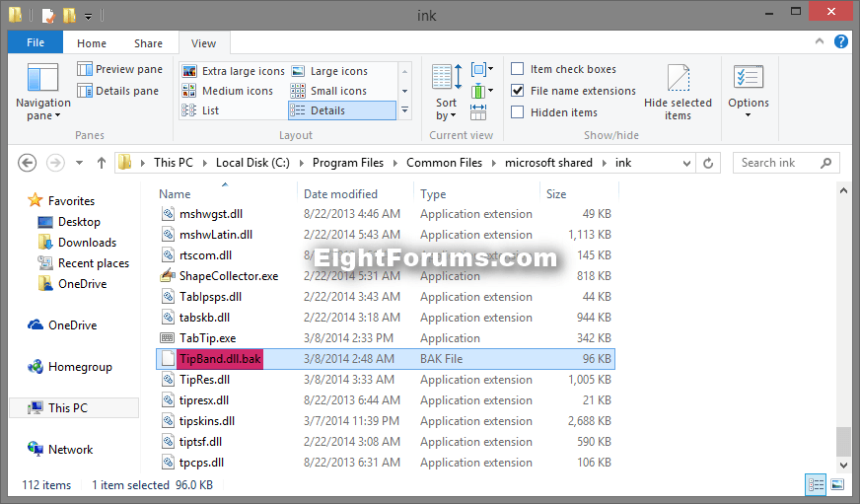Expand the chevron after Common Files
The width and height of the screenshot is (860, 504).
click(x=494, y=163)
